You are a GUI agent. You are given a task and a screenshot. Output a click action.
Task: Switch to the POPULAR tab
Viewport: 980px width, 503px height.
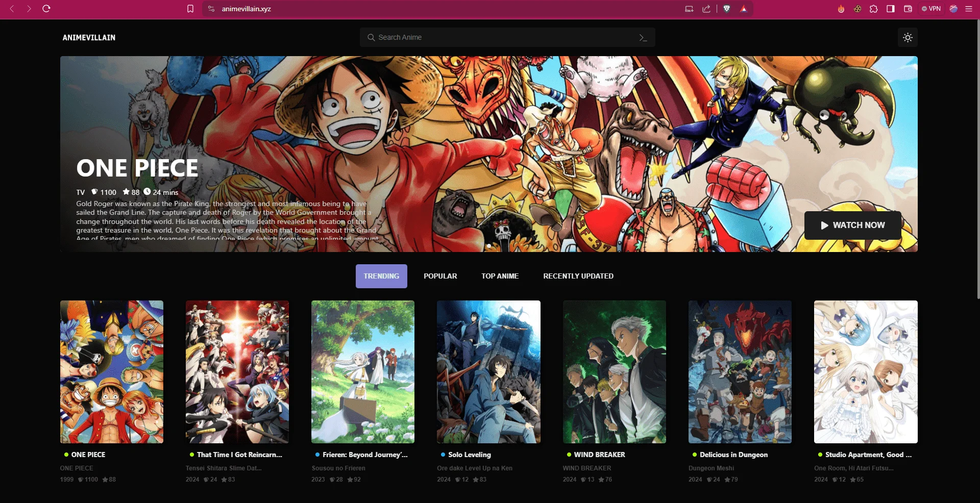coord(440,276)
